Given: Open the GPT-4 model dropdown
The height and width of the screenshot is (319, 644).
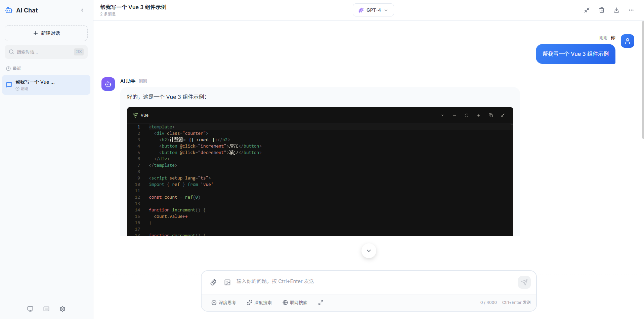Looking at the screenshot, I should [x=373, y=10].
